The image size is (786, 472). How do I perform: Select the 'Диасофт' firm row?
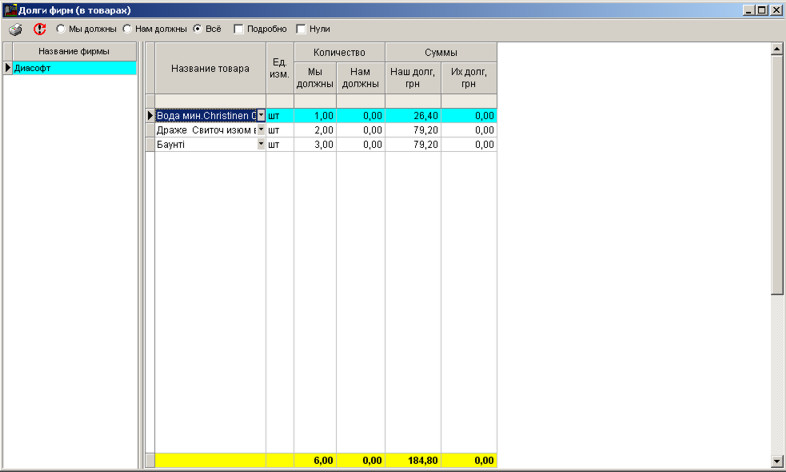[x=74, y=68]
